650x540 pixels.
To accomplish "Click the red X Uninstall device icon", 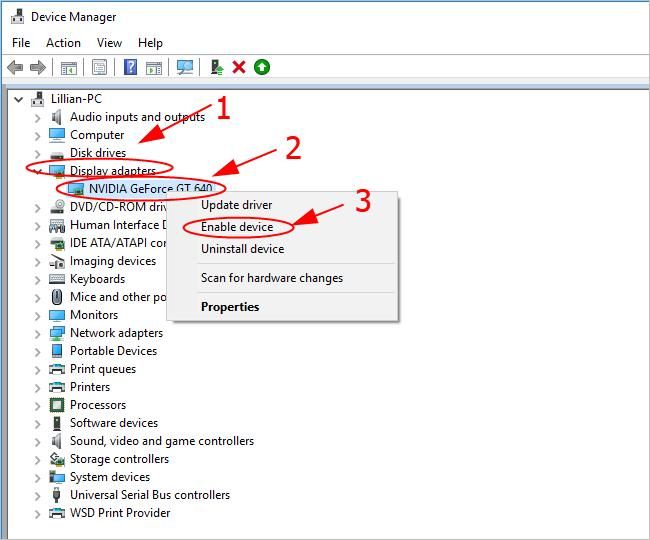I will (x=239, y=67).
